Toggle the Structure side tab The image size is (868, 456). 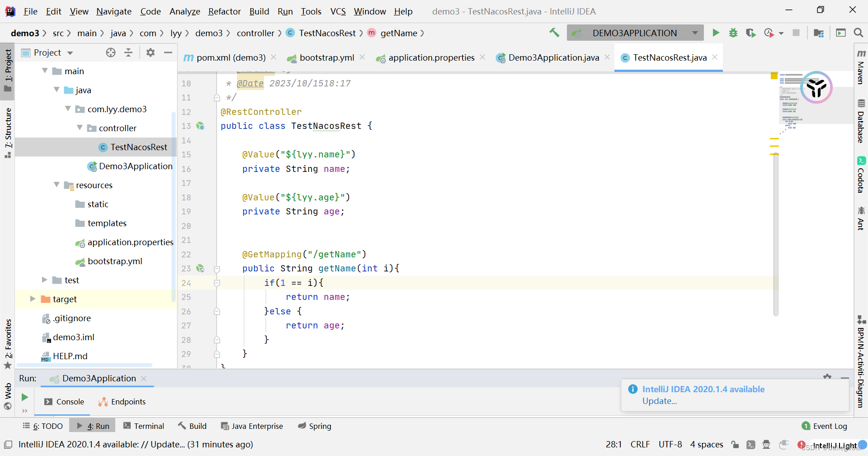point(8,133)
